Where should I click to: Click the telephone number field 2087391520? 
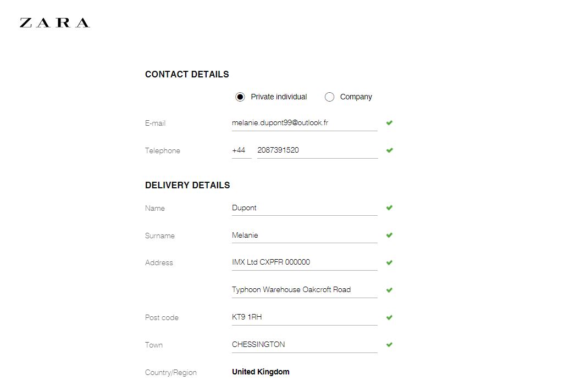point(317,150)
